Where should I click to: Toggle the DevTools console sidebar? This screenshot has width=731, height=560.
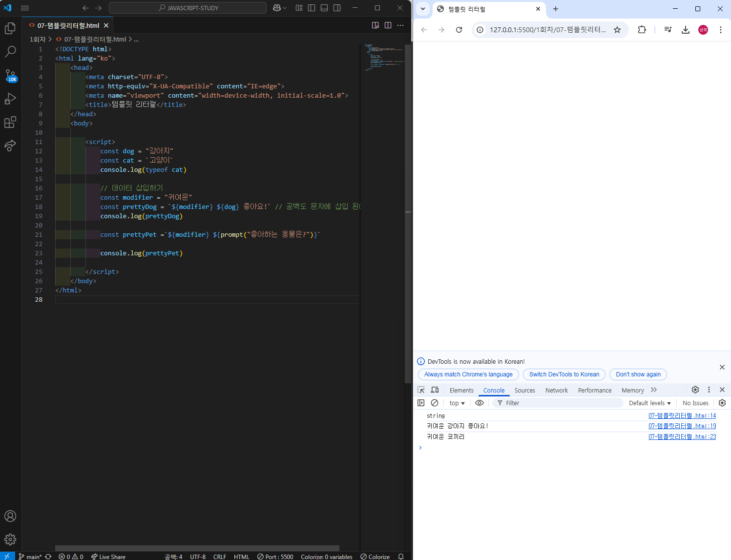[421, 403]
